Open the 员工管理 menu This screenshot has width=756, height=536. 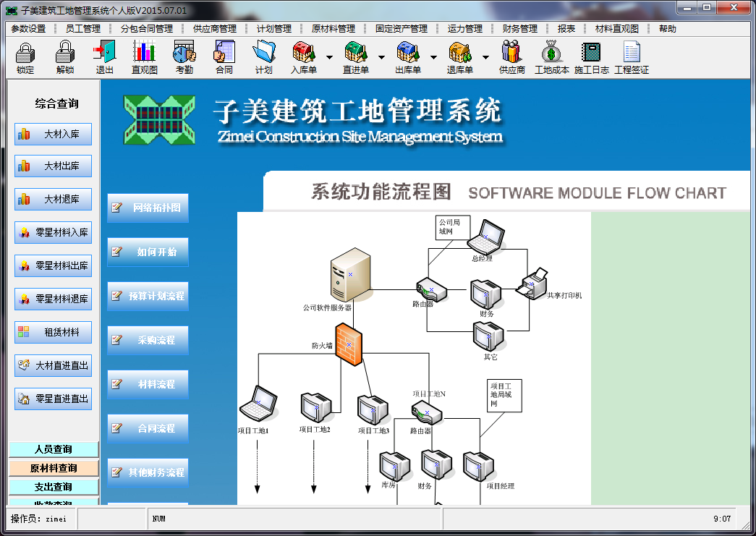tap(83, 29)
